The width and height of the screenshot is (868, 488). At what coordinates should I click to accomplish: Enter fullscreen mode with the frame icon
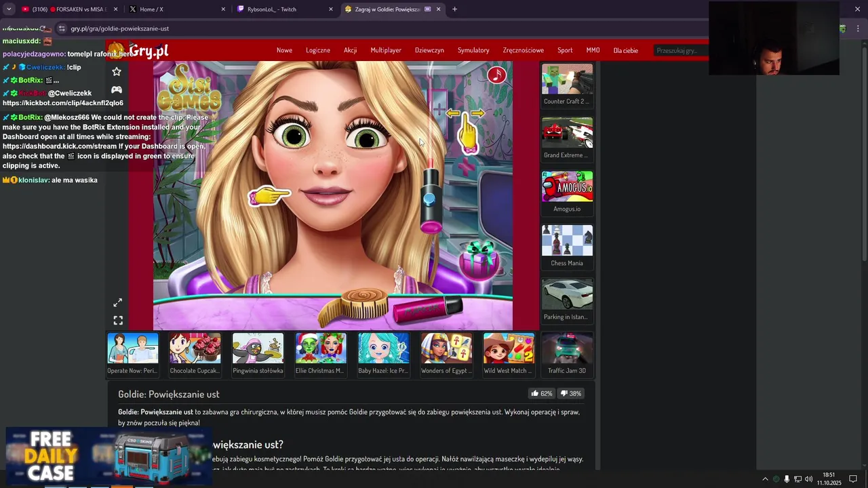coord(118,320)
